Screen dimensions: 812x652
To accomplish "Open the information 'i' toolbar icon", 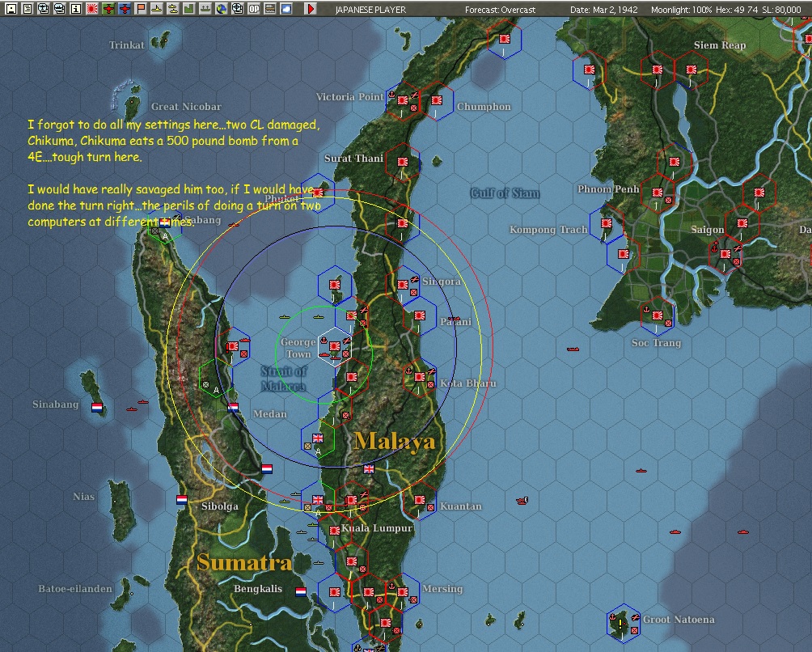I will point(75,8).
